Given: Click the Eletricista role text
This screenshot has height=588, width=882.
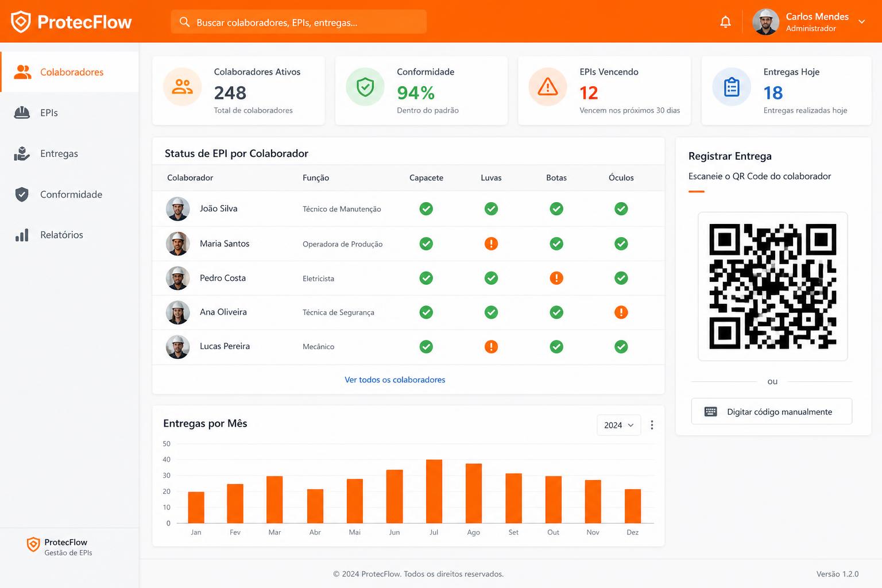Looking at the screenshot, I should [318, 278].
